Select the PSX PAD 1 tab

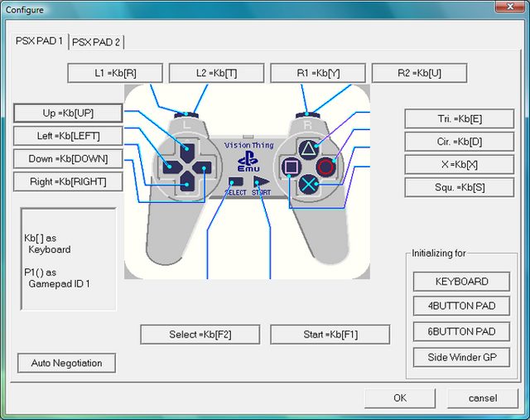pos(40,41)
